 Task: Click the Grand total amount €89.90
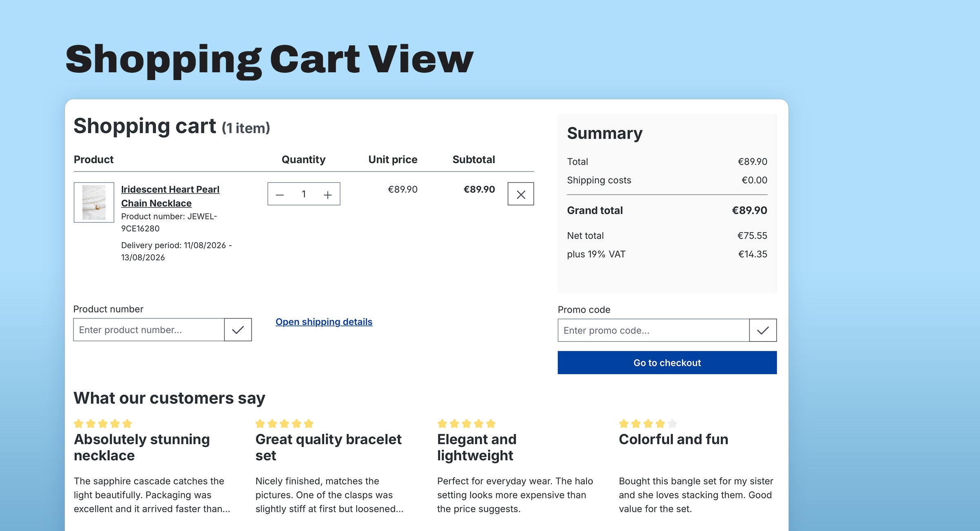749,210
